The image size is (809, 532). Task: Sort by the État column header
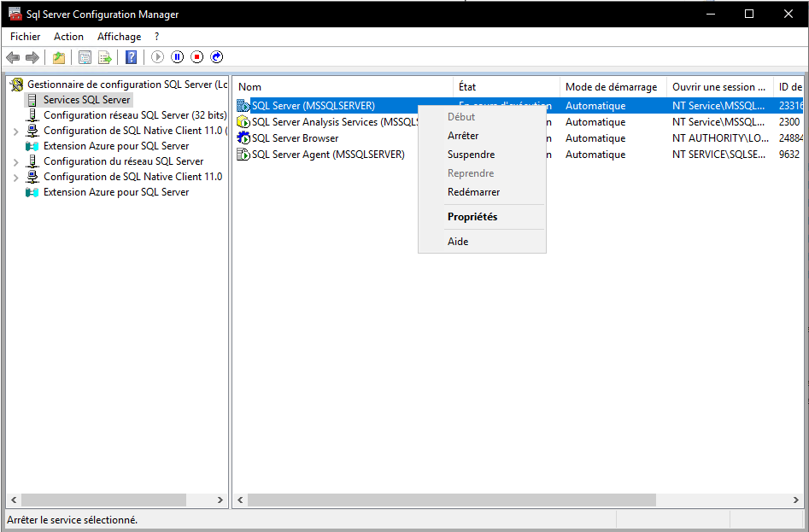[x=507, y=87]
